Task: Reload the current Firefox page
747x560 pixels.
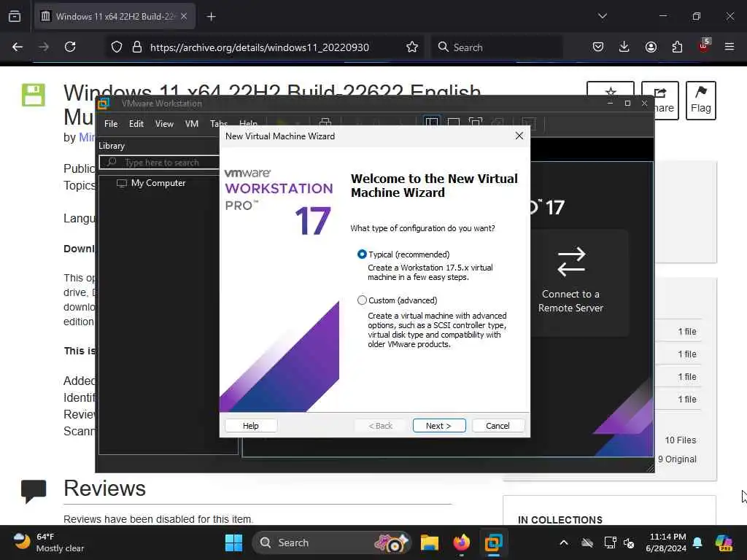Action: click(70, 47)
